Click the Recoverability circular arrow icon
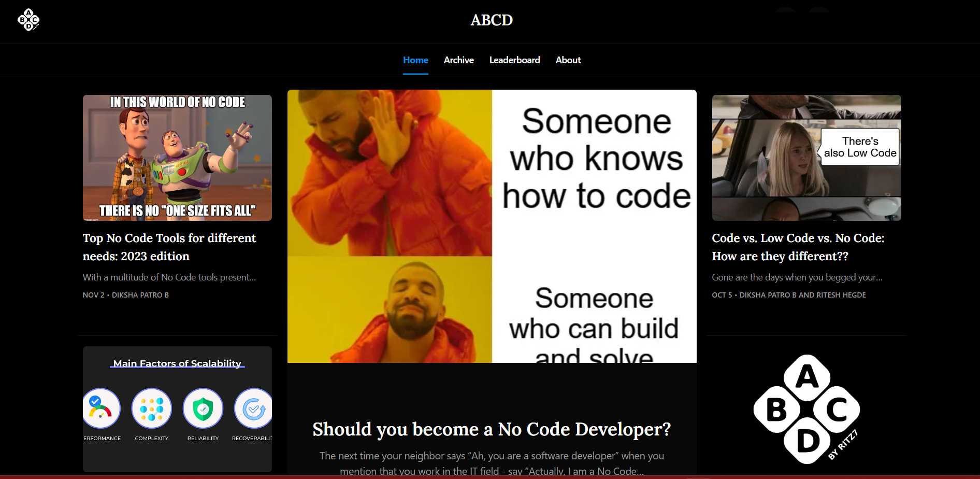The height and width of the screenshot is (479, 980). click(x=253, y=408)
